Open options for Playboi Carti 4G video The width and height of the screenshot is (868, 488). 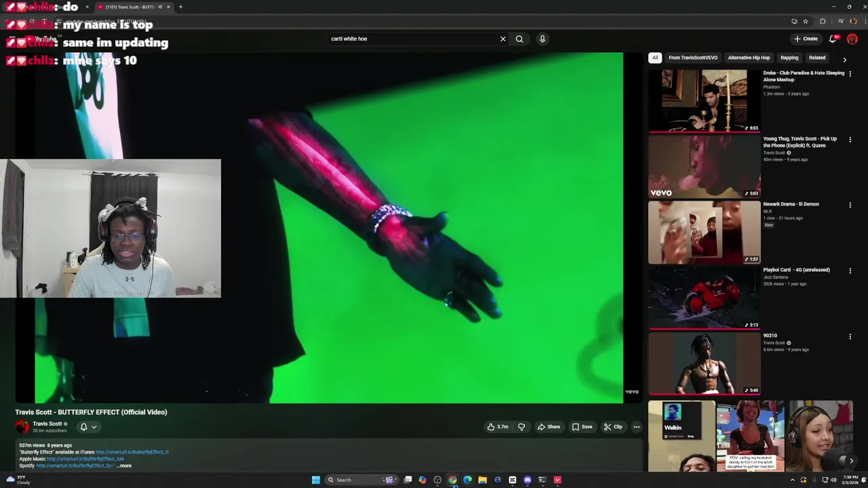coord(850,270)
